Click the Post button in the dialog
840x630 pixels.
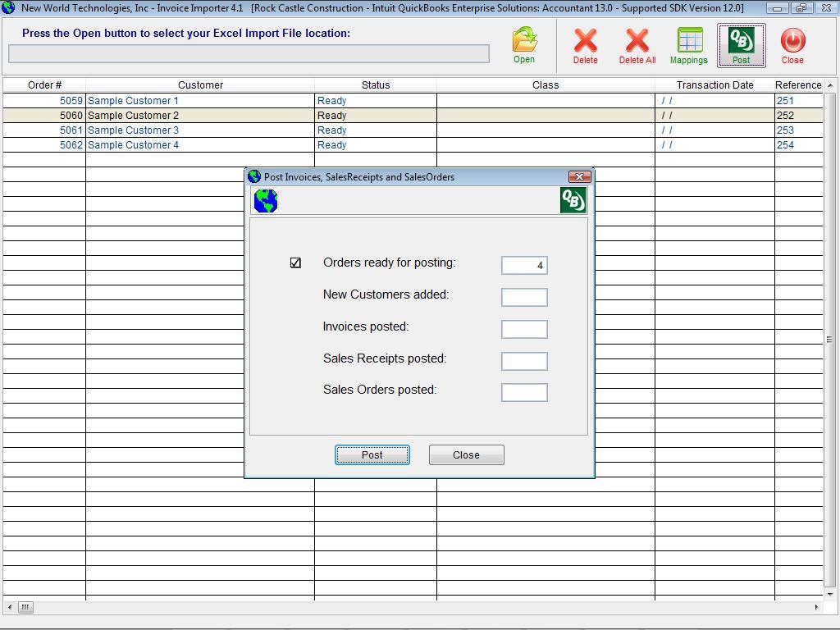click(x=372, y=454)
